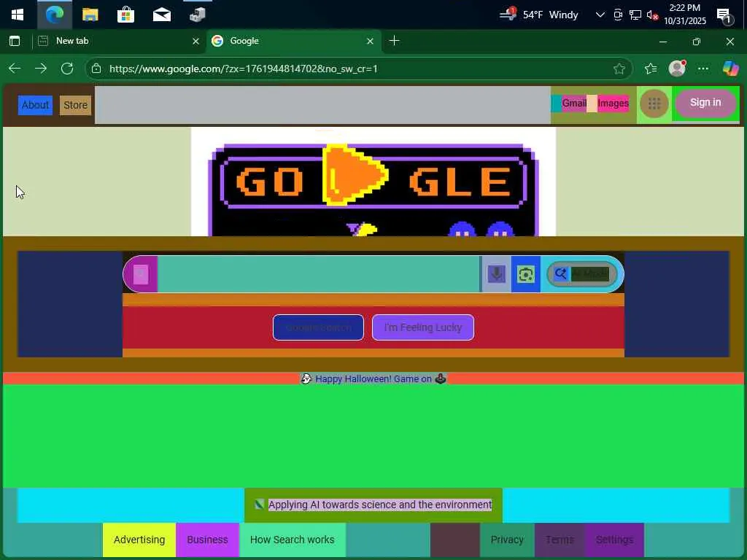The image size is (747, 560).
Task: Open AI Mode from the search box
Action: [x=581, y=274]
